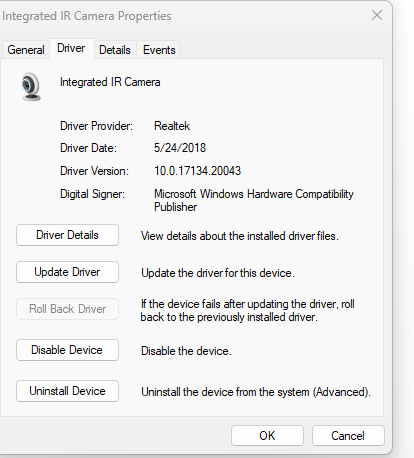Open Driver Details
Viewport: 414px width, 458px height.
[67, 235]
